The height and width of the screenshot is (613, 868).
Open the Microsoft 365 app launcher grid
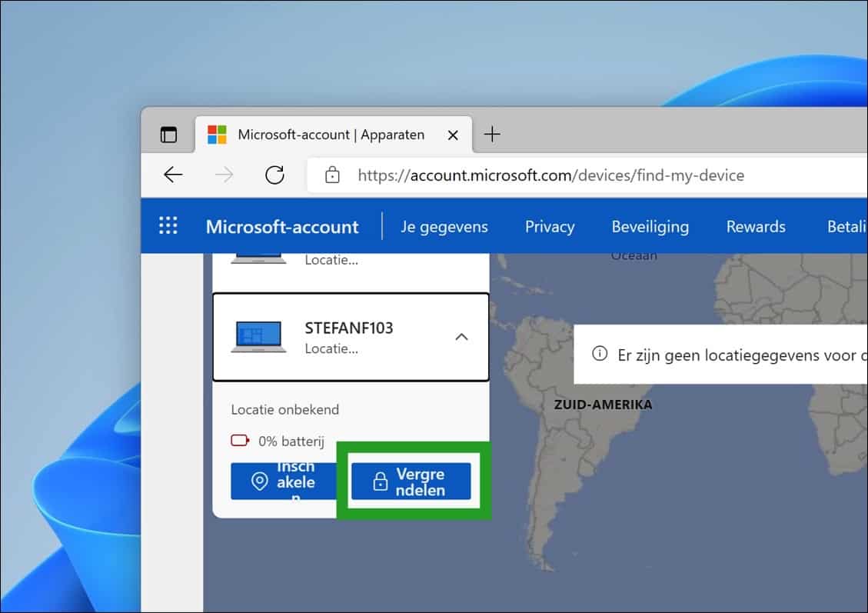168,225
